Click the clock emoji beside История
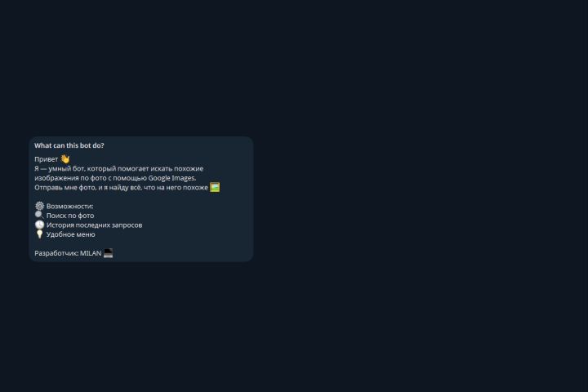 click(x=39, y=225)
